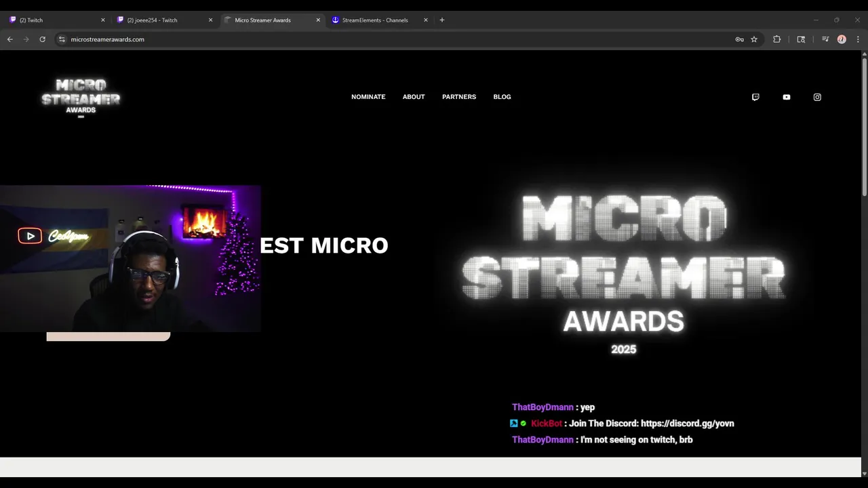Open the ABOUT page
Image resolution: width=868 pixels, height=488 pixels.
tap(414, 97)
